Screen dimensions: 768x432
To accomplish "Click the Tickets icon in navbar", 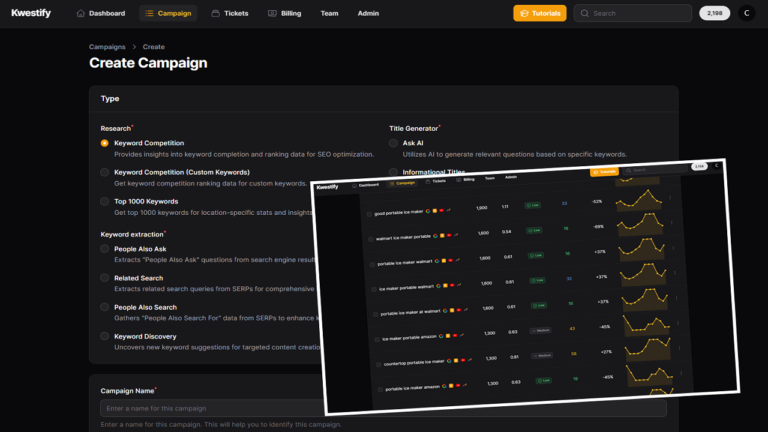I will coord(216,14).
